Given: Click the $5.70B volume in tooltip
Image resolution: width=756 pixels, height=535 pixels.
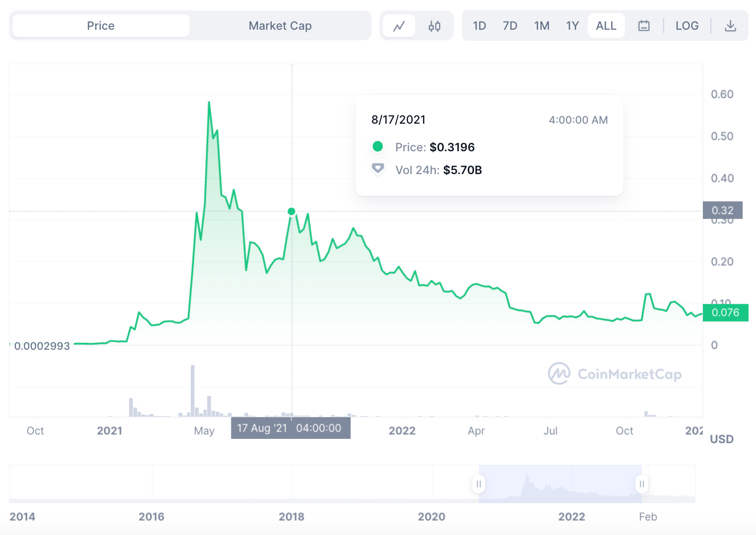Looking at the screenshot, I should coord(462,170).
